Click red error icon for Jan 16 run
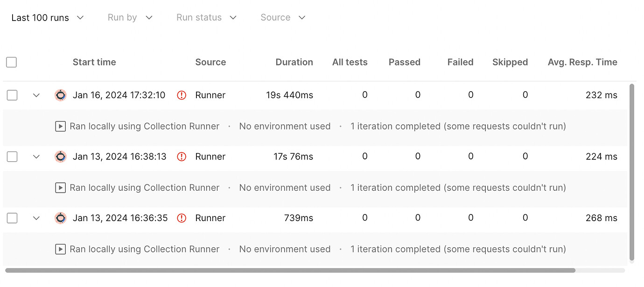This screenshot has width=644, height=287. [182, 95]
